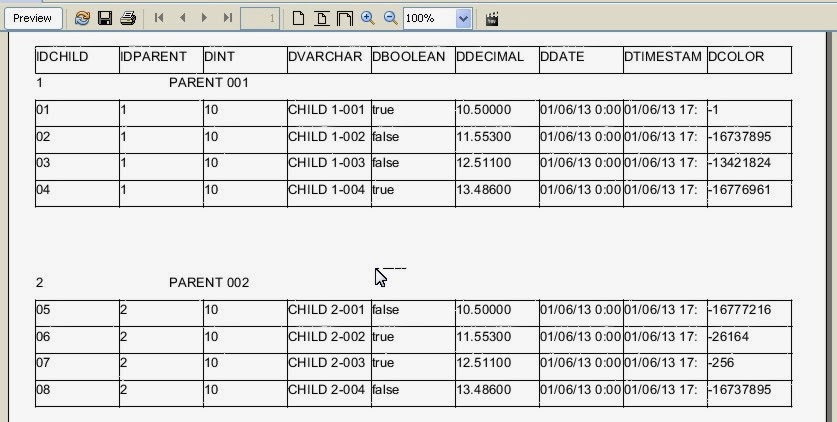Screen dimensions: 837x422
Task: Print the report with printer icon
Action: tap(128, 18)
